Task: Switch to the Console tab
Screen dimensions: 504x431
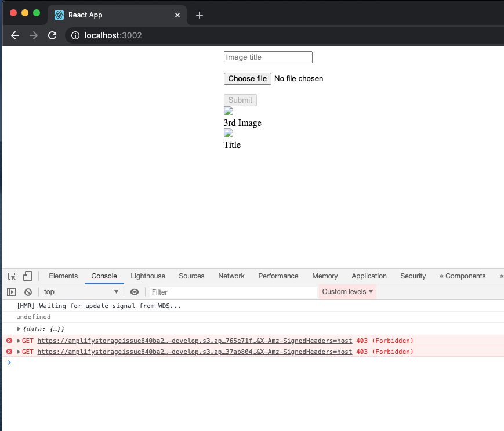Action: pos(104,276)
